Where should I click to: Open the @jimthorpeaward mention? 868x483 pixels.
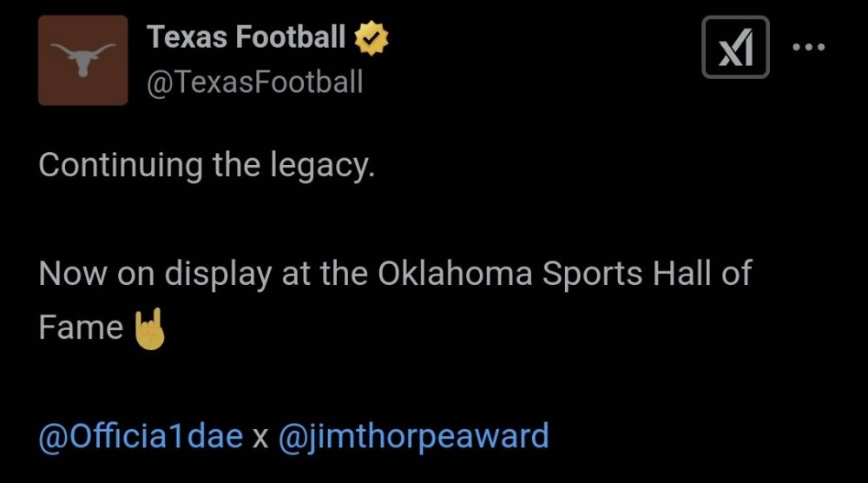click(x=413, y=435)
